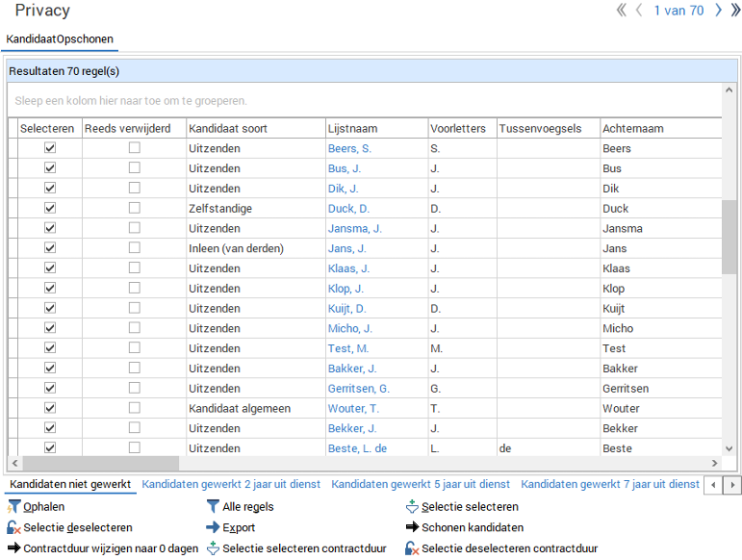Go to next record using right chevron
The height and width of the screenshot is (560, 742).
pos(718,11)
